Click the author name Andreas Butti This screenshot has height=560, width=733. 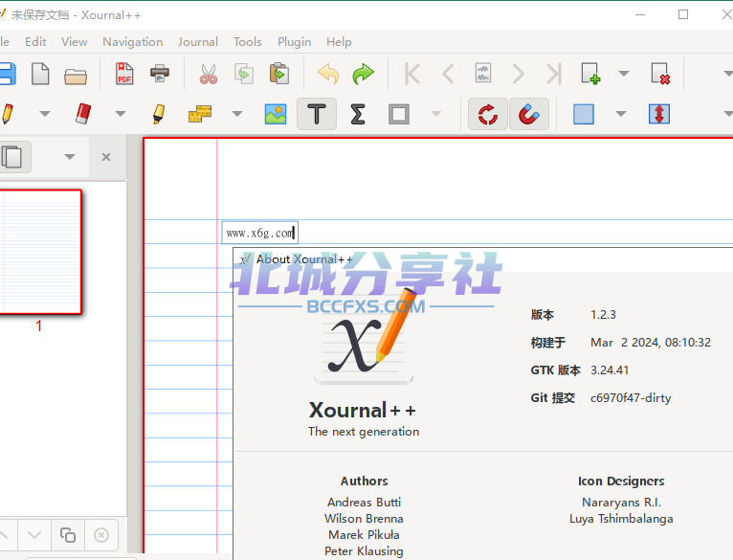coord(364,502)
